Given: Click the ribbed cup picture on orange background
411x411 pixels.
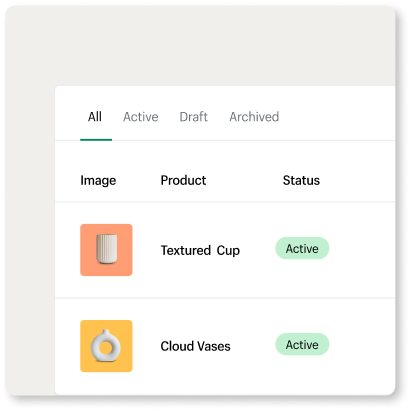Looking at the screenshot, I should coord(107,249).
